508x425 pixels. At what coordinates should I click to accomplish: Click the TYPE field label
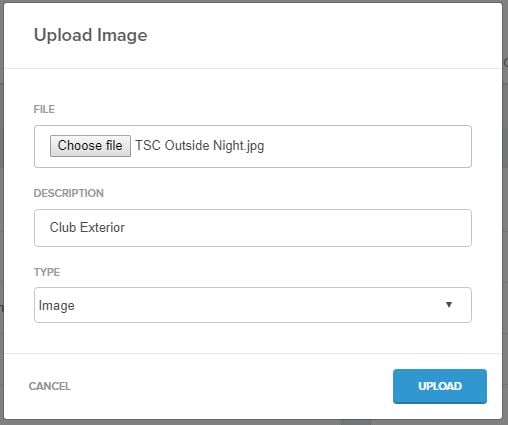tap(47, 272)
